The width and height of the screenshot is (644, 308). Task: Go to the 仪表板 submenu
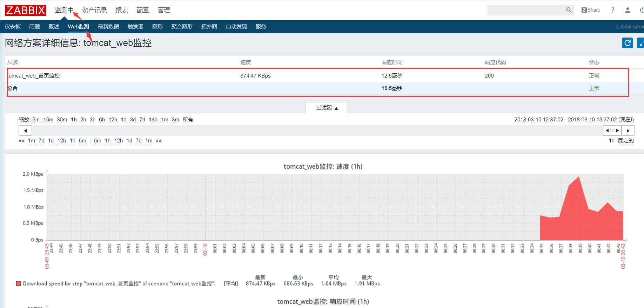[x=13, y=27]
